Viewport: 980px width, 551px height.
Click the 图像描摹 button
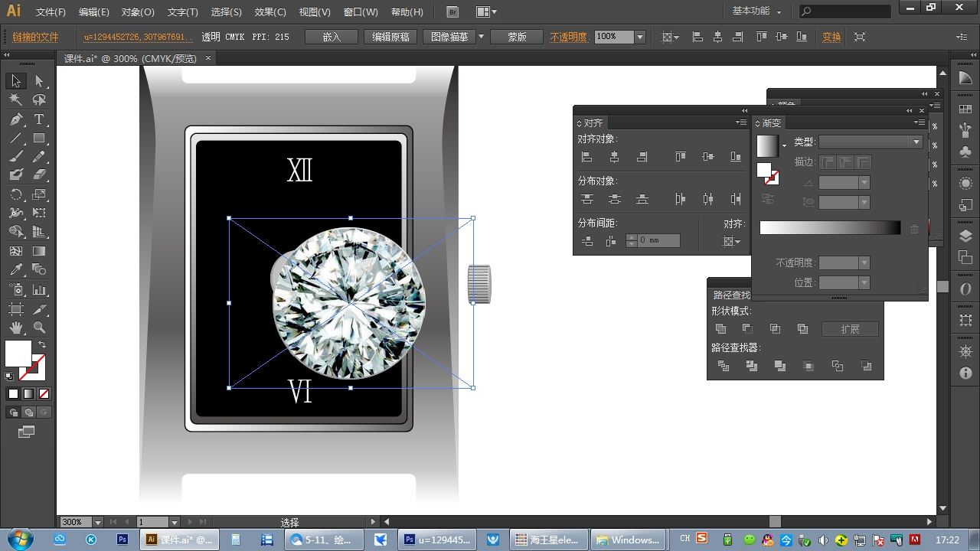[x=449, y=37]
